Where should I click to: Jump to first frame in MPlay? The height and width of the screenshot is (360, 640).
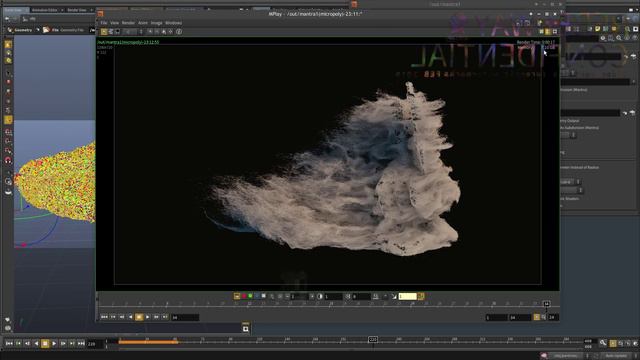pos(104,317)
